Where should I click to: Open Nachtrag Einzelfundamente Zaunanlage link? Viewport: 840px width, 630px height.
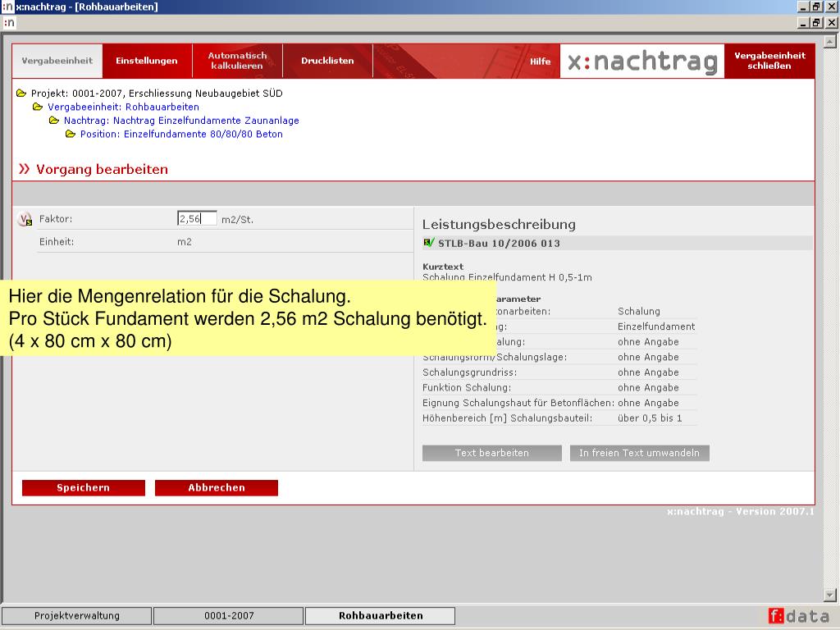point(181,121)
